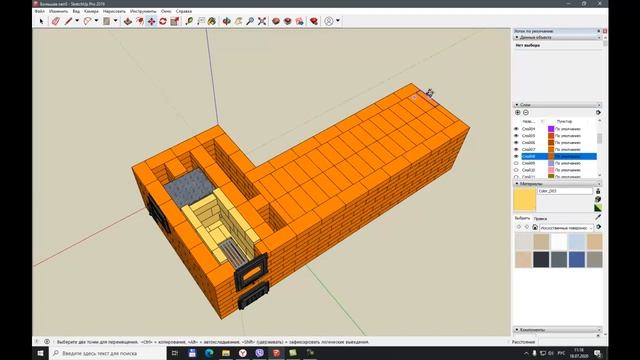Open the Line tool dropdown arrow

(x=77, y=21)
